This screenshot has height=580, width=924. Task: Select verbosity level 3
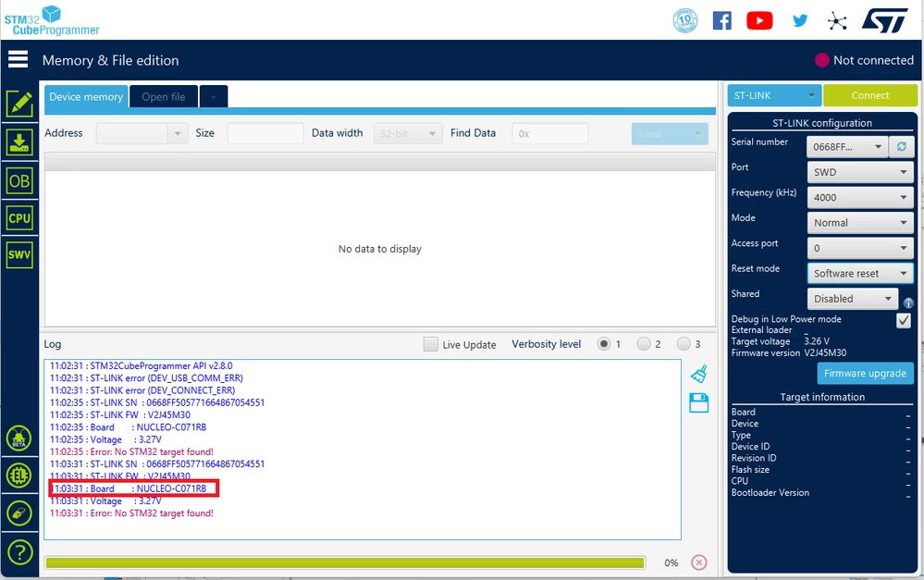[x=684, y=343]
